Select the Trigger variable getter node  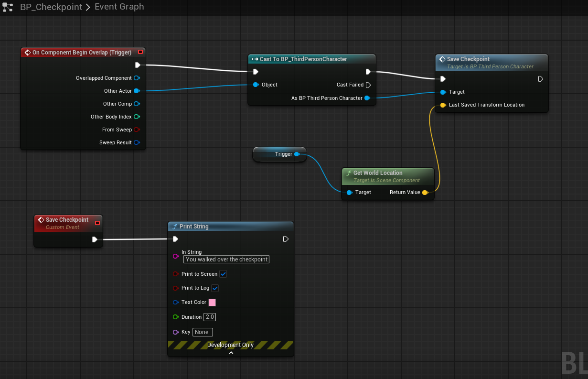click(279, 154)
